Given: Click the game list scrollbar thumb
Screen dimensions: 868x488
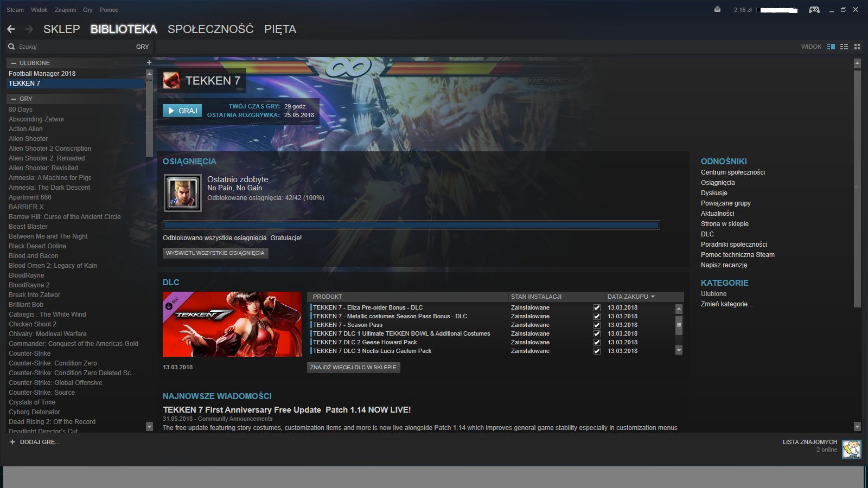Looking at the screenshot, I should 149,118.
